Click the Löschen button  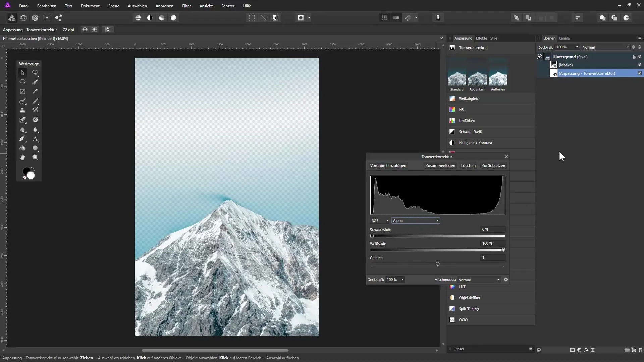click(468, 166)
